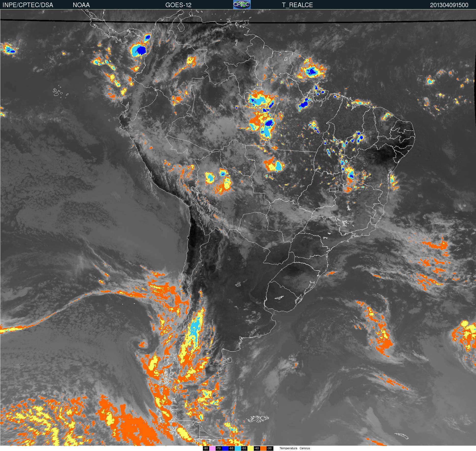Click the yellow legend color swatch
Image resolution: width=476 pixels, height=451 pixels.
250,448
